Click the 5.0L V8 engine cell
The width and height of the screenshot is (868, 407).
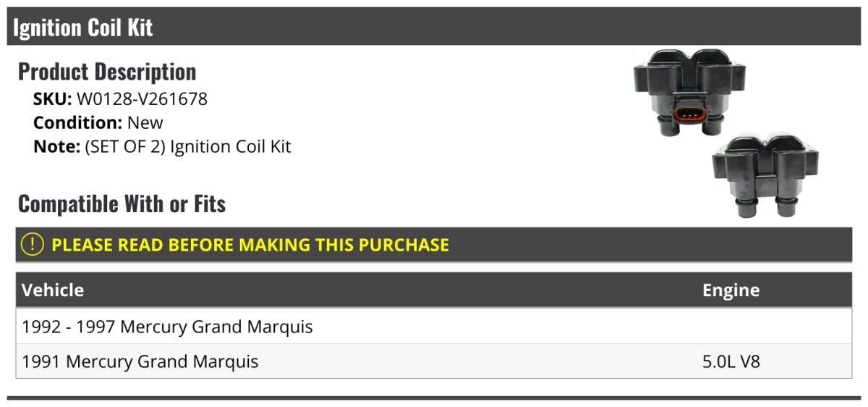click(x=731, y=361)
